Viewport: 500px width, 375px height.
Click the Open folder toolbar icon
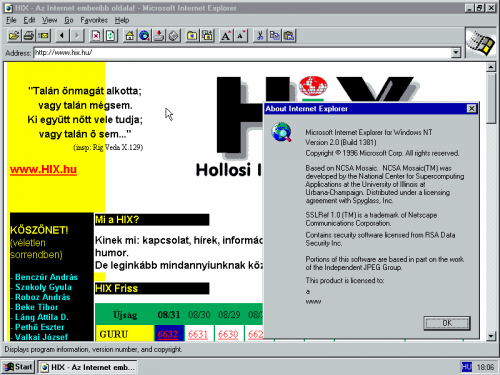pos(14,35)
